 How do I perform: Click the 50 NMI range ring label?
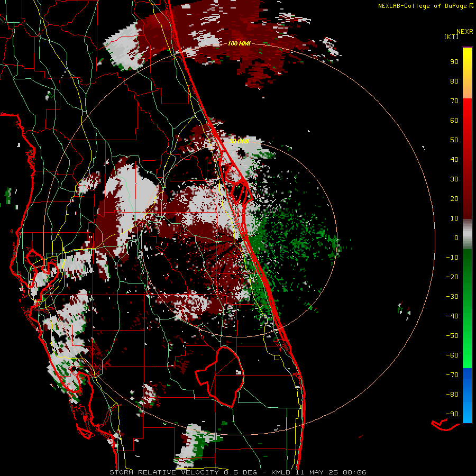pos(239,141)
